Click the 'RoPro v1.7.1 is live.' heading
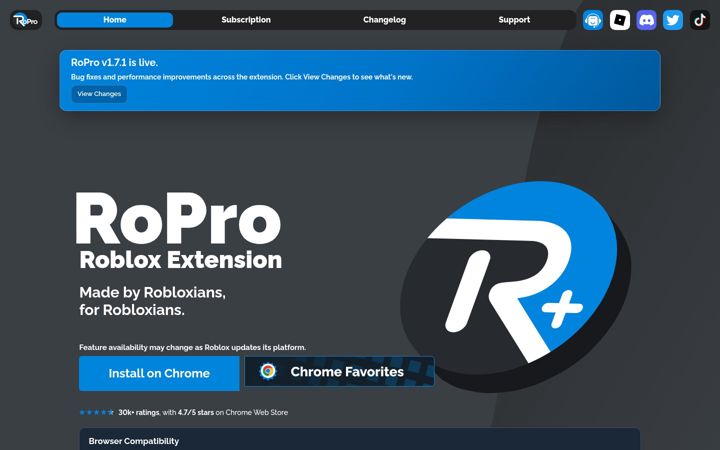The image size is (720, 450). tap(114, 62)
